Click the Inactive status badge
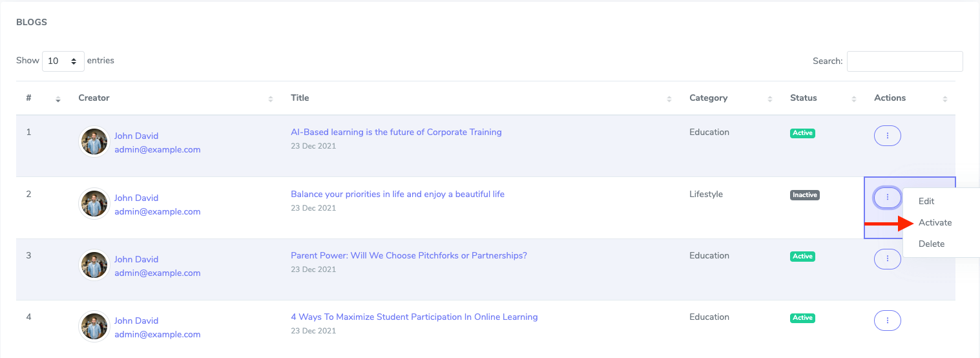980x358 pixels. click(804, 195)
